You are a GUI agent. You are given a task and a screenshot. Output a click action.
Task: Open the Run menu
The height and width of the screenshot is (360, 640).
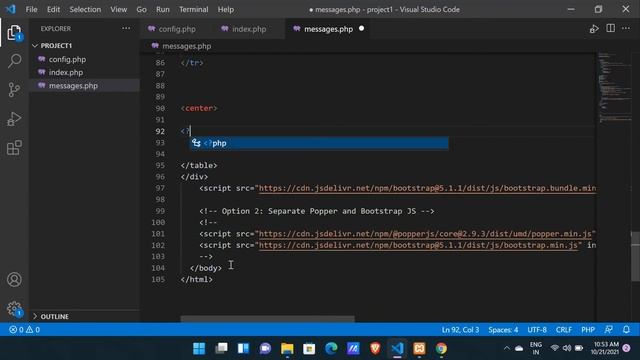(x=162, y=9)
